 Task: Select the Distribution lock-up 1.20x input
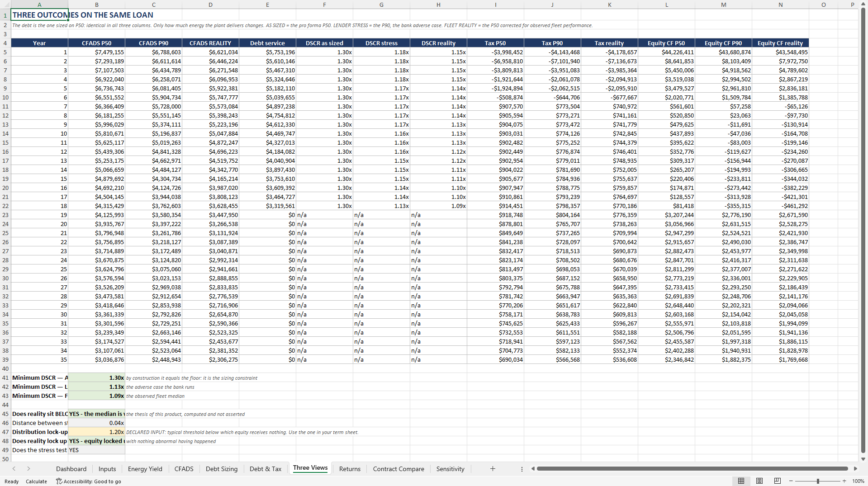96,432
